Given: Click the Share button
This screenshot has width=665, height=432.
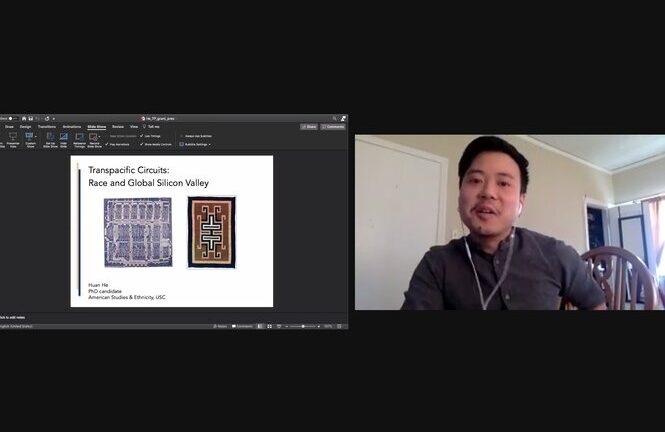Looking at the screenshot, I should pyautogui.click(x=309, y=127).
